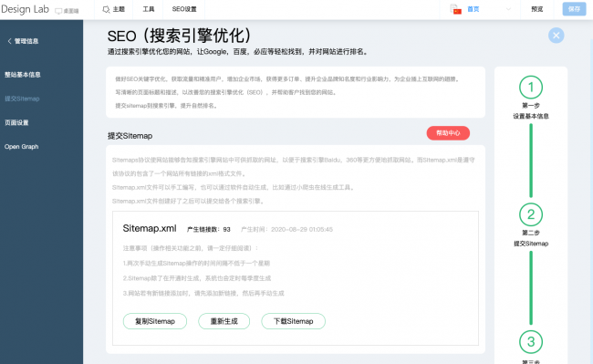593x364 pixels.
Task: Click note 3 about 网站若有新链接添加时
Action: point(203,294)
